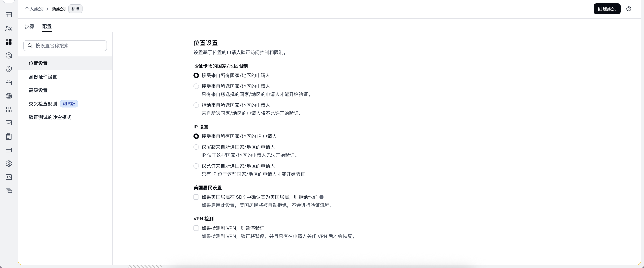Click text 设置基于位置的申请人验证访问控制和限制
Image resolution: width=644 pixels, height=268 pixels.
pyautogui.click(x=240, y=52)
